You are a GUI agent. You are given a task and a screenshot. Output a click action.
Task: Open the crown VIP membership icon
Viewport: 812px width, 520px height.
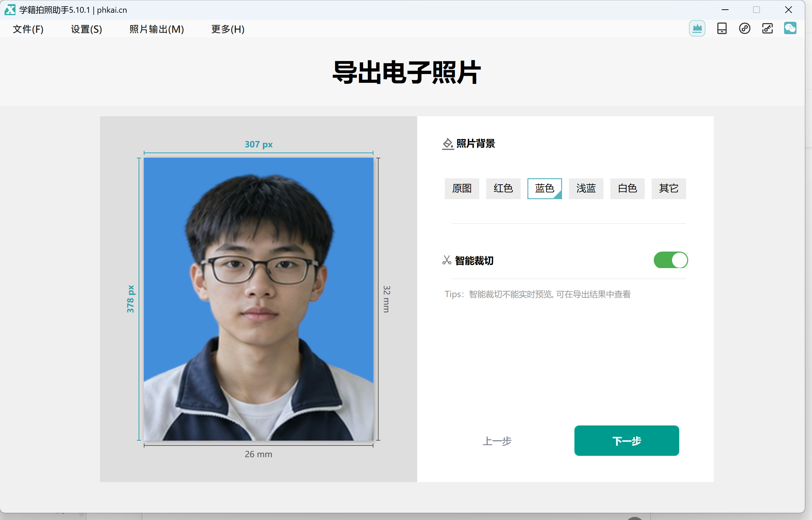697,28
